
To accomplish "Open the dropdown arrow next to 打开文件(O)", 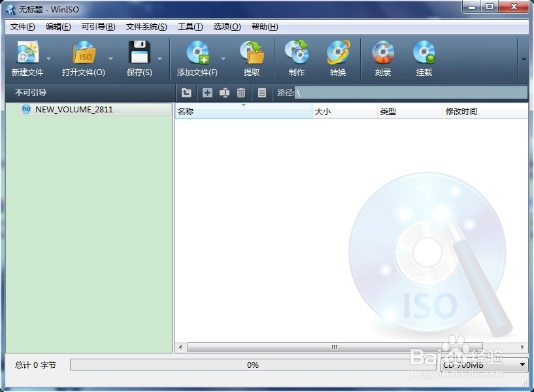I will tap(110, 59).
